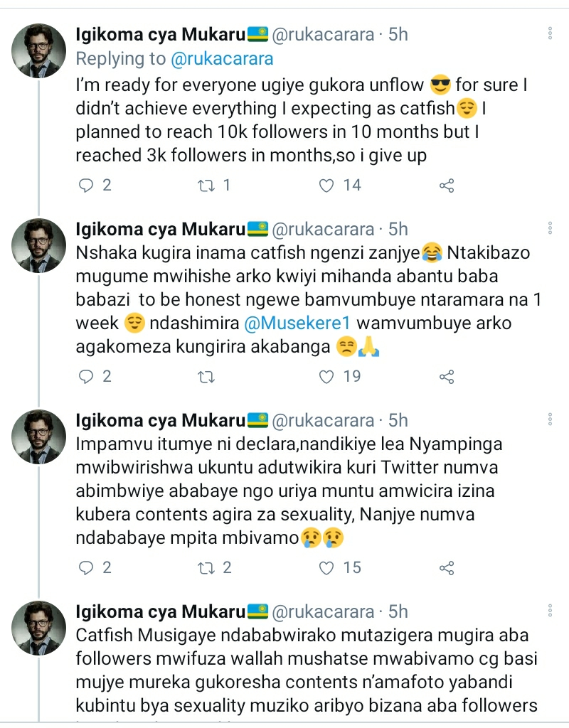Like the tweet with 15 likes
The image size is (569, 728).
(326, 568)
